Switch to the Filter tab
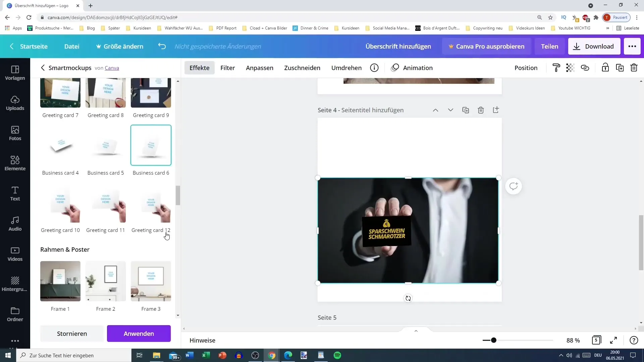 (228, 68)
